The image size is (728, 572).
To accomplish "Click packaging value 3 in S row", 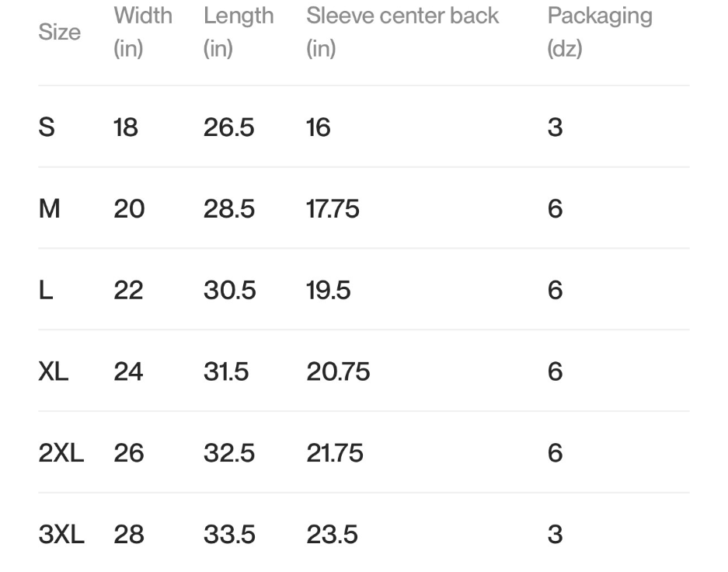I will pos(556,127).
